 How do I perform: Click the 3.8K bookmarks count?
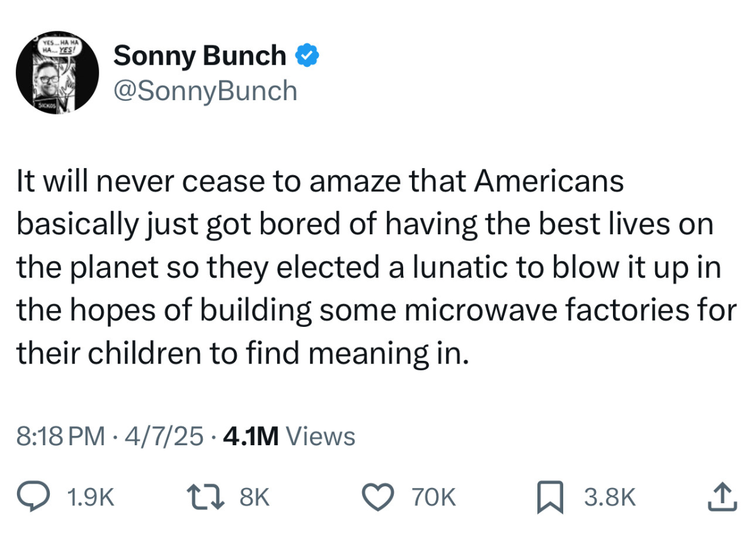click(609, 498)
